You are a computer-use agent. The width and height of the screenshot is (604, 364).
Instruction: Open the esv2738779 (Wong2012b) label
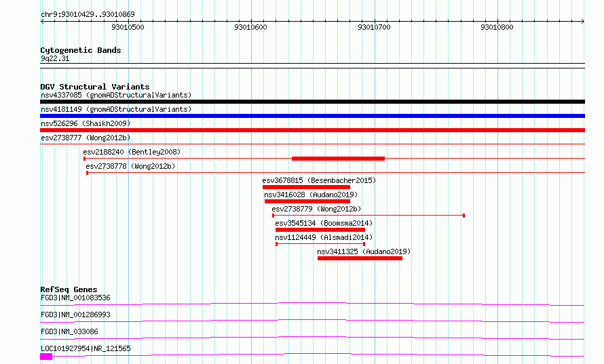316,209
